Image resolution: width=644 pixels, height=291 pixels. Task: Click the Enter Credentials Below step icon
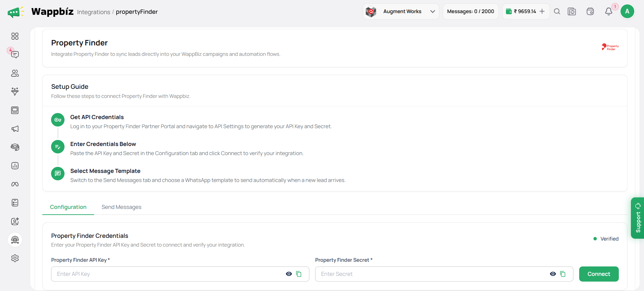coord(58,147)
